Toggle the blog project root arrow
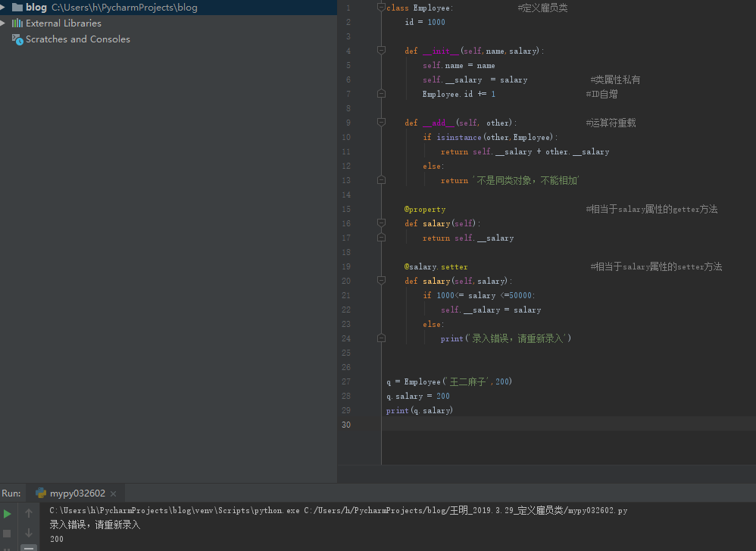The height and width of the screenshot is (551, 756). pos(3,8)
